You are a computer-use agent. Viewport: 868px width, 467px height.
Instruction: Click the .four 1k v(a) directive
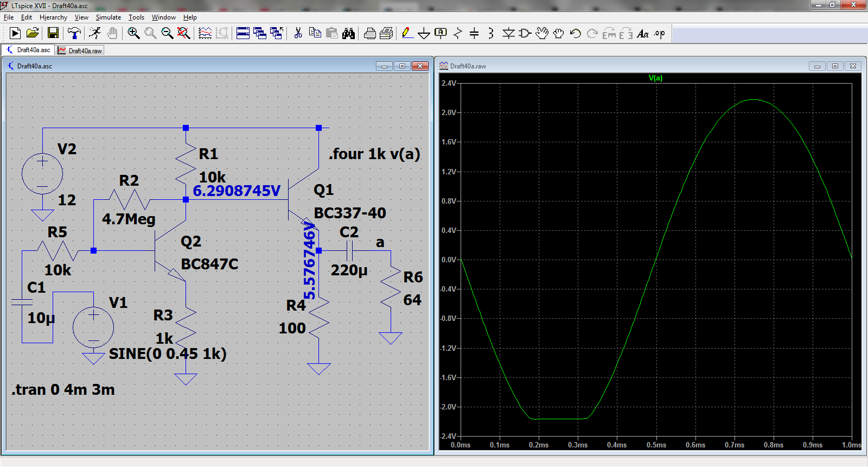point(374,154)
